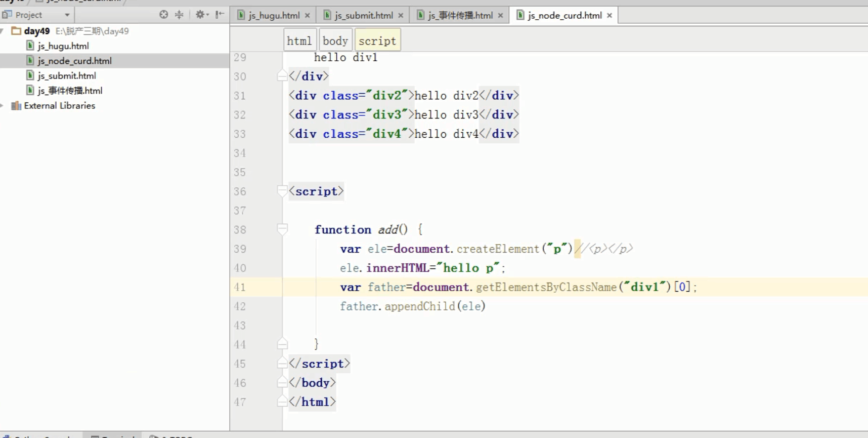
Task: Fold the closing div at line 30
Action: point(283,76)
